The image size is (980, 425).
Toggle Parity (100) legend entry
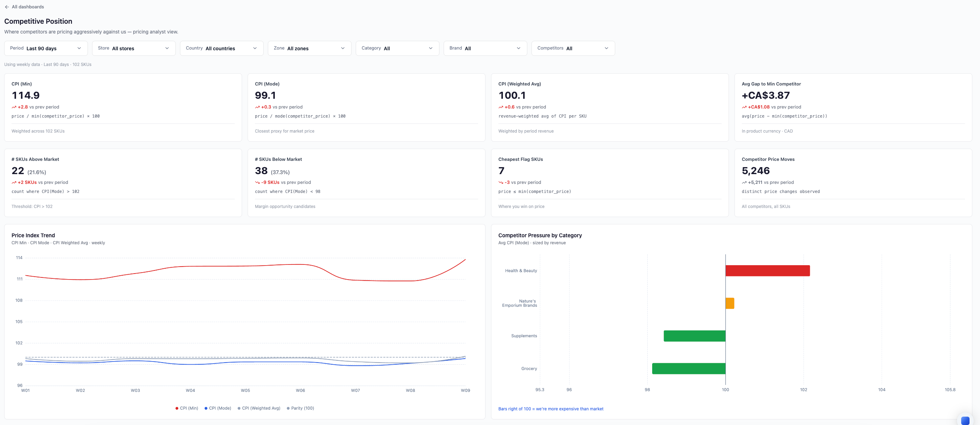(x=301, y=408)
